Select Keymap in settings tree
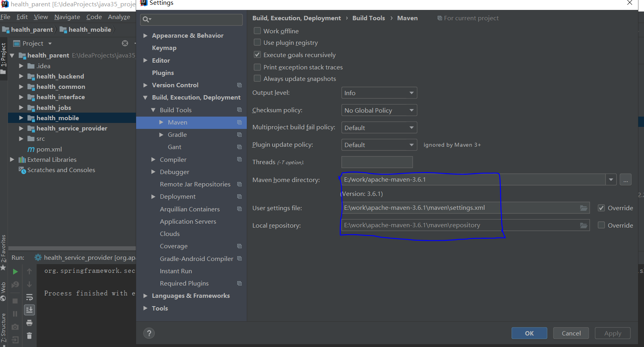This screenshot has width=644, height=347. tap(164, 48)
